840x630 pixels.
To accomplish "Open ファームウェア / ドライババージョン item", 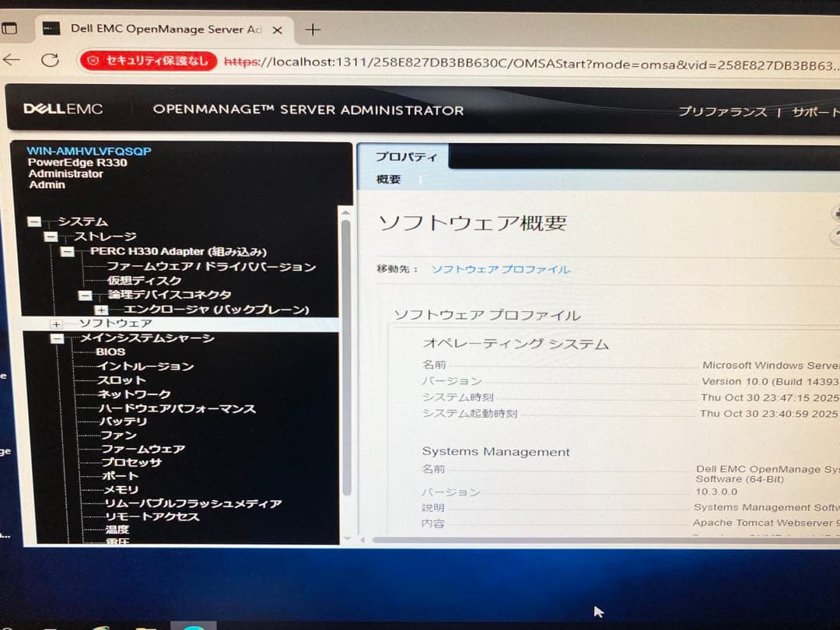I will tap(212, 266).
